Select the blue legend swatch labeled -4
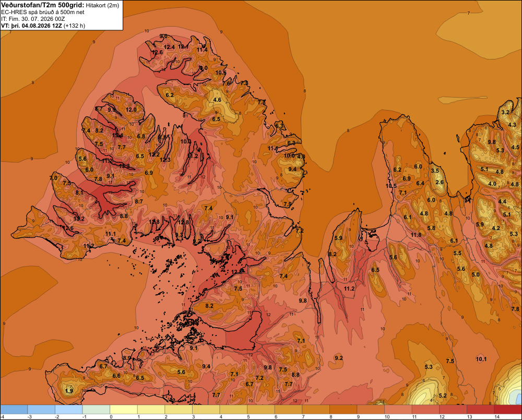 (x=14, y=410)
